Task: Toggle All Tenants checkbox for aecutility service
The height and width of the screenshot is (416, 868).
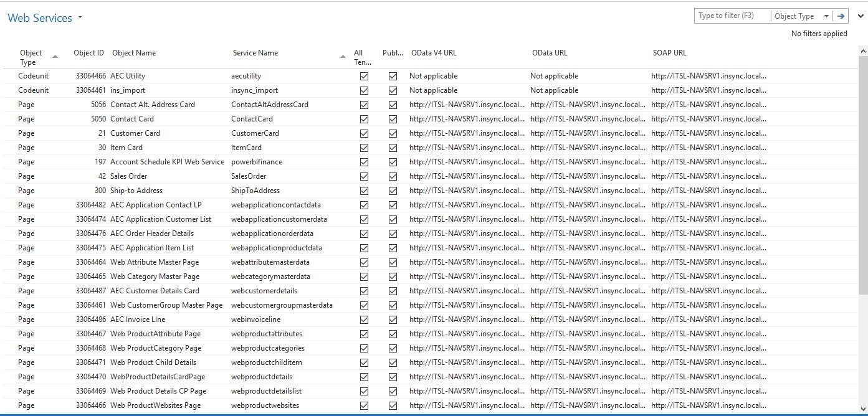Action: (364, 76)
